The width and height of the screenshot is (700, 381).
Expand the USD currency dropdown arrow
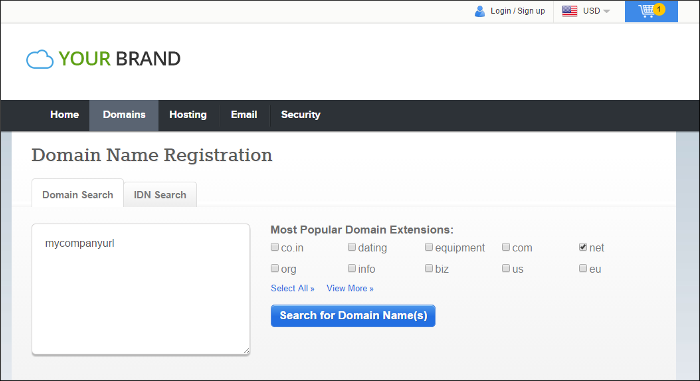click(606, 11)
